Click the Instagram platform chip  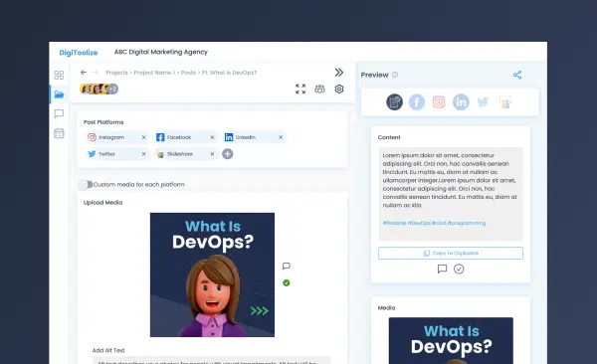(x=117, y=137)
